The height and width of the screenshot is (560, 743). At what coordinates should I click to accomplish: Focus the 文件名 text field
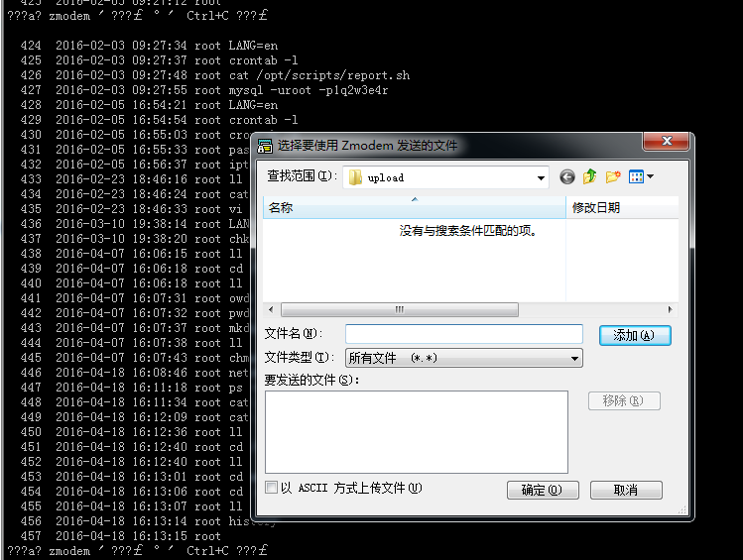pos(463,334)
